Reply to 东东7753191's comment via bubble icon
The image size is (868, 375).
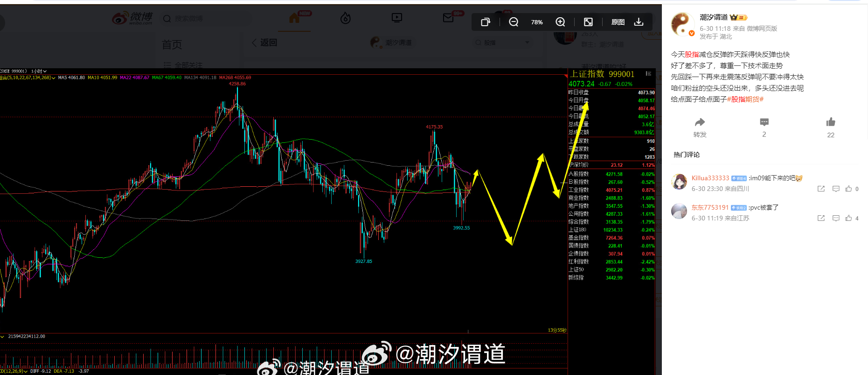(836, 218)
